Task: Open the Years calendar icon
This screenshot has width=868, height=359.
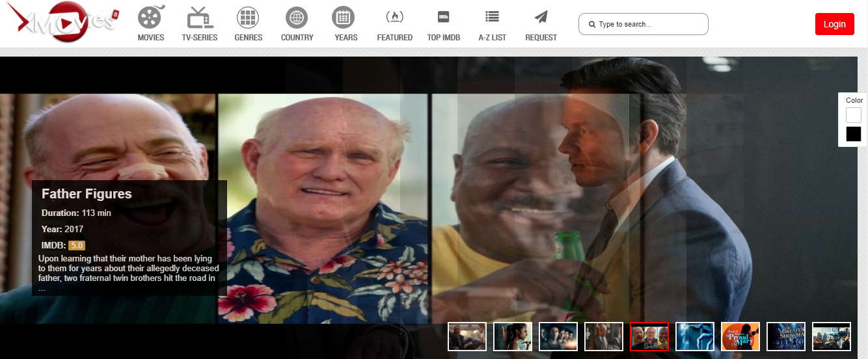Action: click(x=343, y=18)
